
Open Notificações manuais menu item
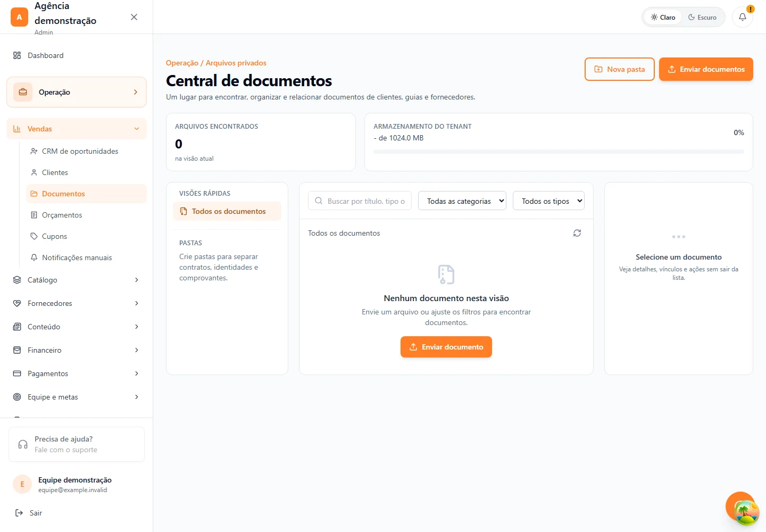[86, 257]
